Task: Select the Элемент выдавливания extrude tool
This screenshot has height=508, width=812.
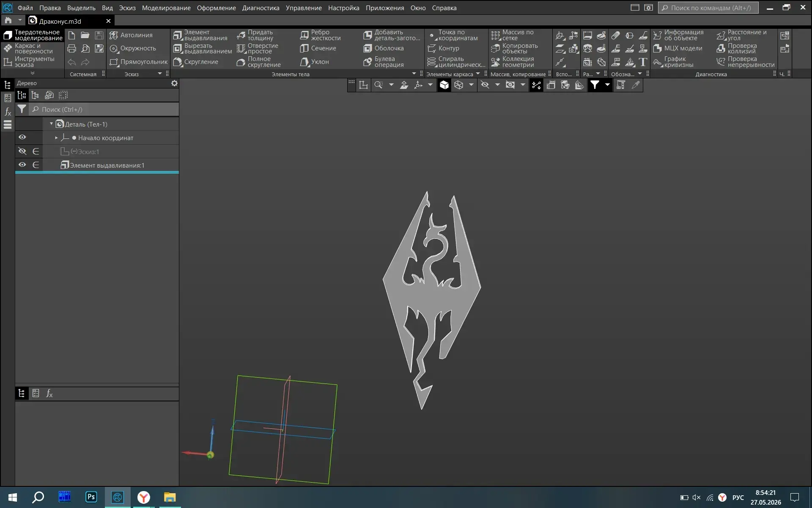Action: pyautogui.click(x=200, y=35)
